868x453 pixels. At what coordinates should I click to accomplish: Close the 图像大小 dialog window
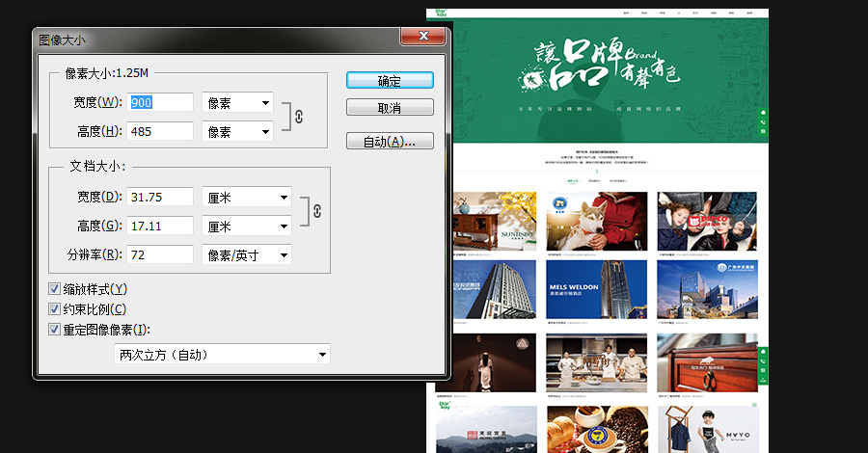tap(423, 37)
